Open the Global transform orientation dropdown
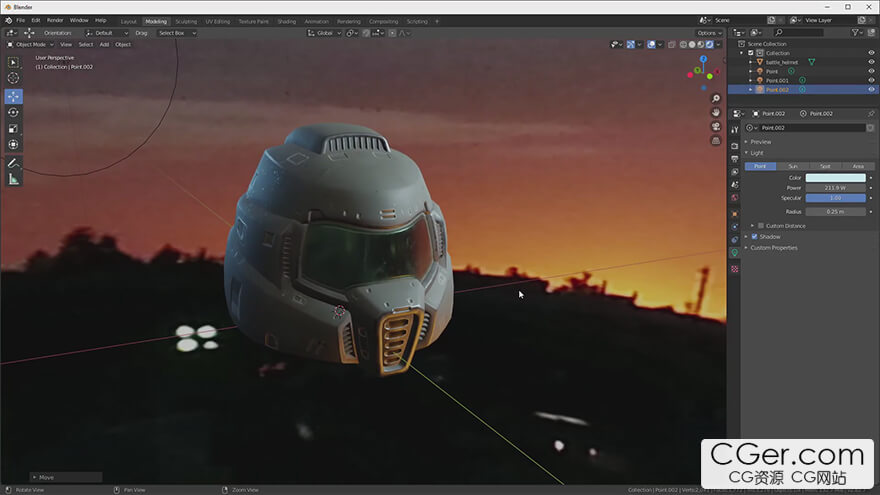The image size is (880, 495). coord(324,33)
